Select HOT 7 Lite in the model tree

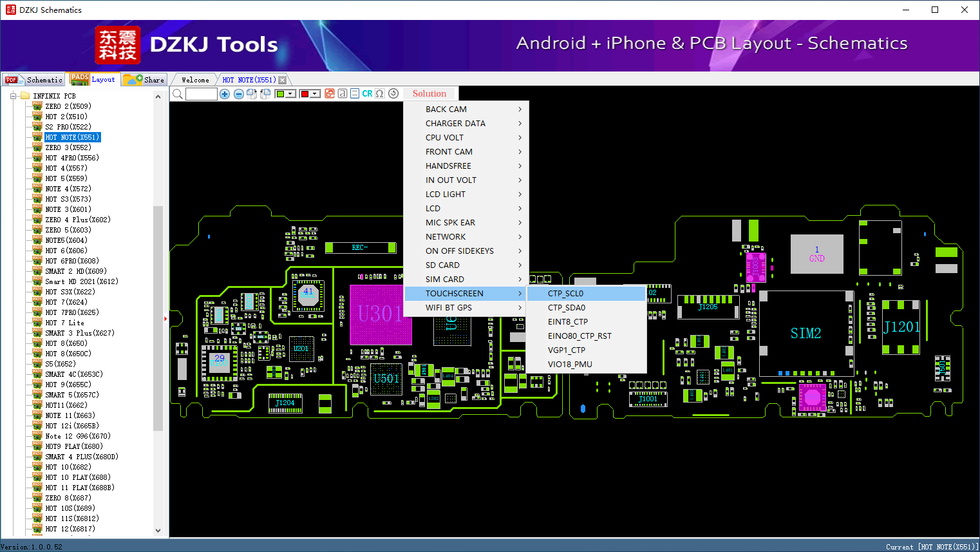click(64, 323)
